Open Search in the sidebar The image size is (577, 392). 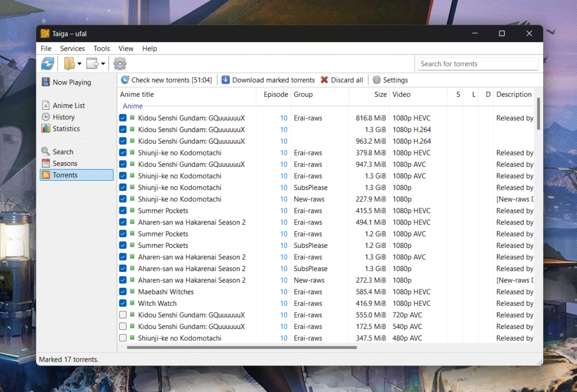[77, 152]
